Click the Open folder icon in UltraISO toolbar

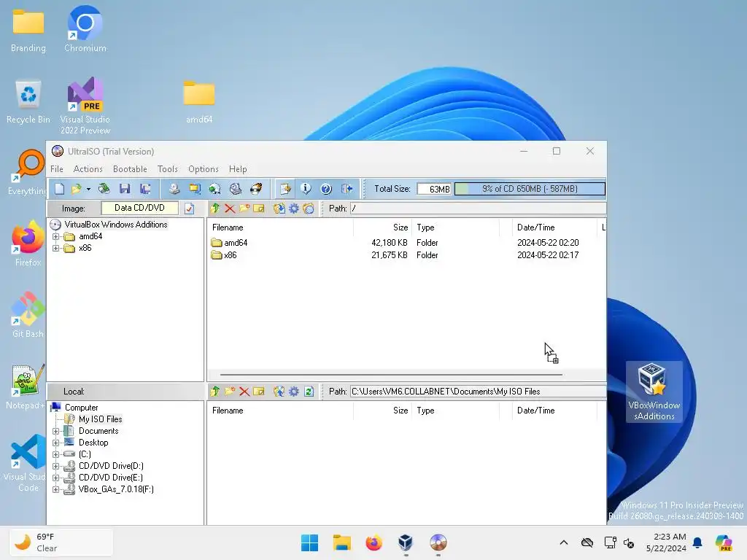coord(76,189)
